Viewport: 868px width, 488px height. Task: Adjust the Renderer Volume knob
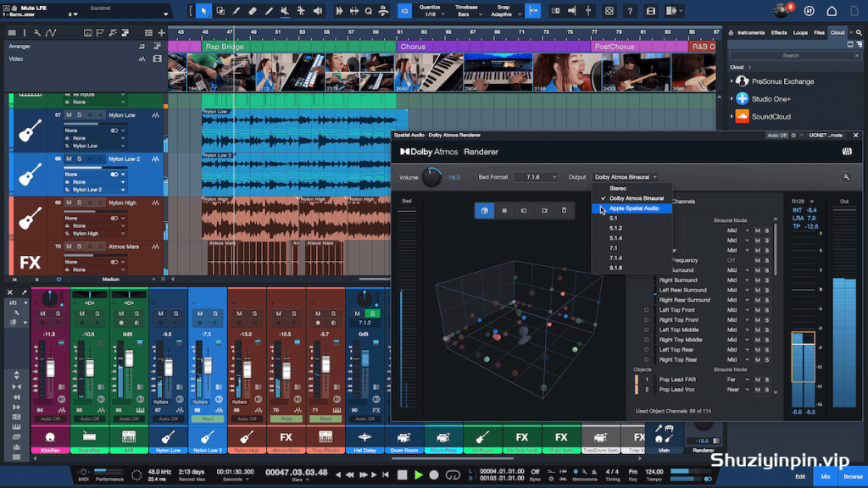click(431, 177)
